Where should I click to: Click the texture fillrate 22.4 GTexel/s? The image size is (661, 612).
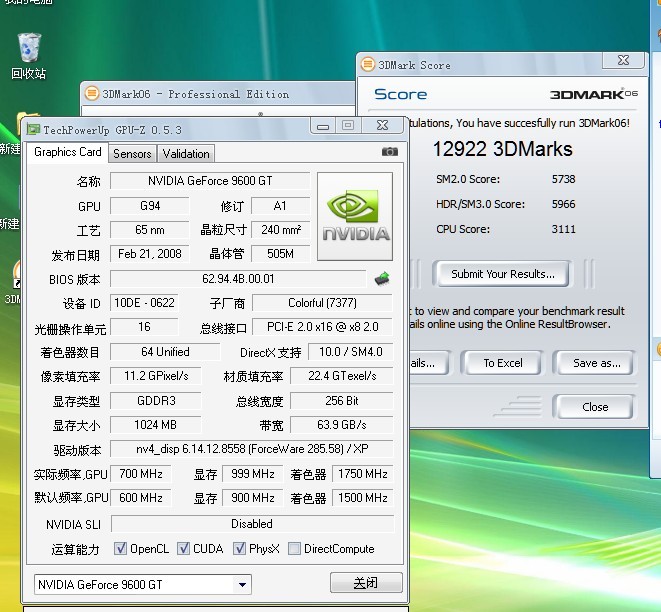coord(342,376)
